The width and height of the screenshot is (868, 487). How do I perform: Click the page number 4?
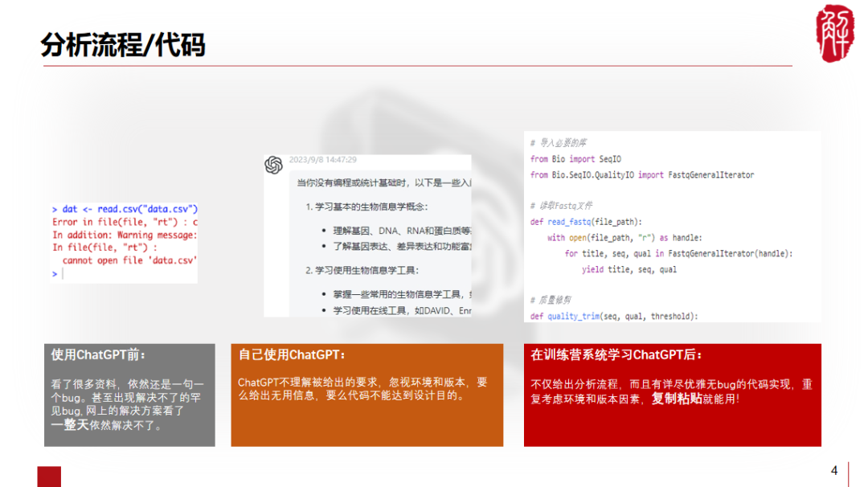coord(834,470)
